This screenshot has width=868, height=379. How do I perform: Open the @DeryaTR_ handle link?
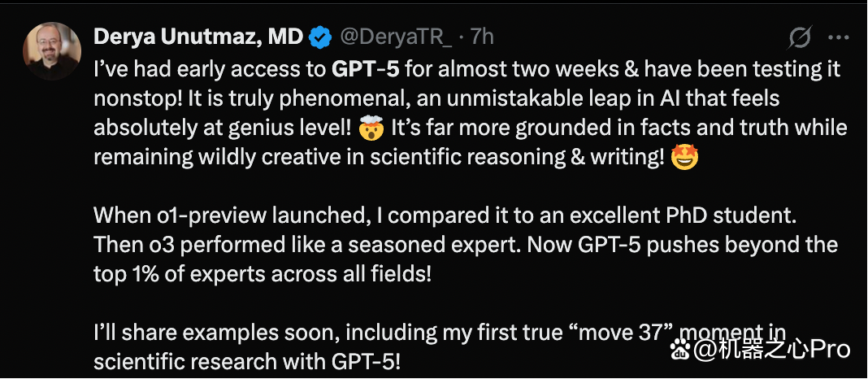tap(396, 37)
